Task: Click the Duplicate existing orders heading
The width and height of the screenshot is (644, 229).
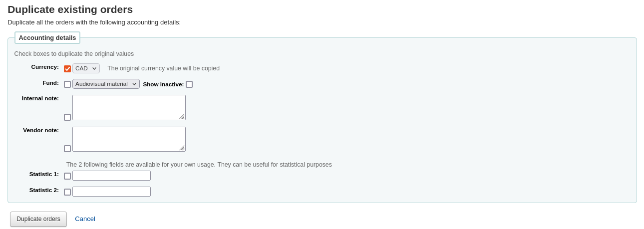Action: (x=70, y=9)
